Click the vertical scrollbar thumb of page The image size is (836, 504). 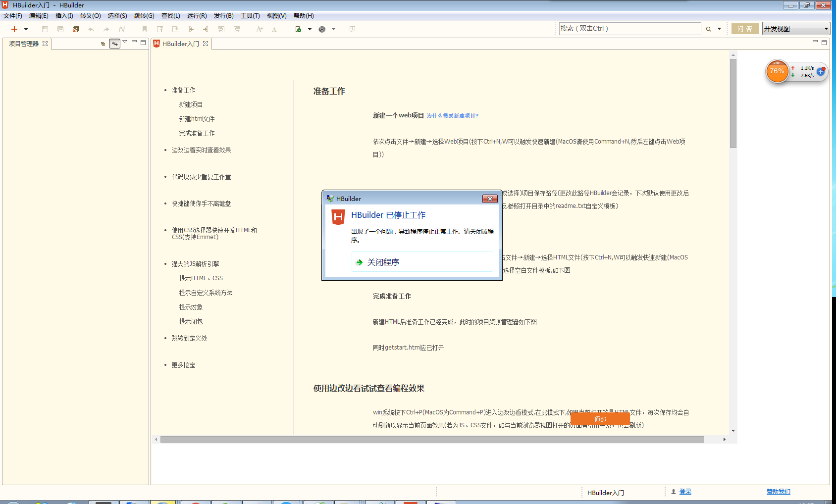point(733,103)
